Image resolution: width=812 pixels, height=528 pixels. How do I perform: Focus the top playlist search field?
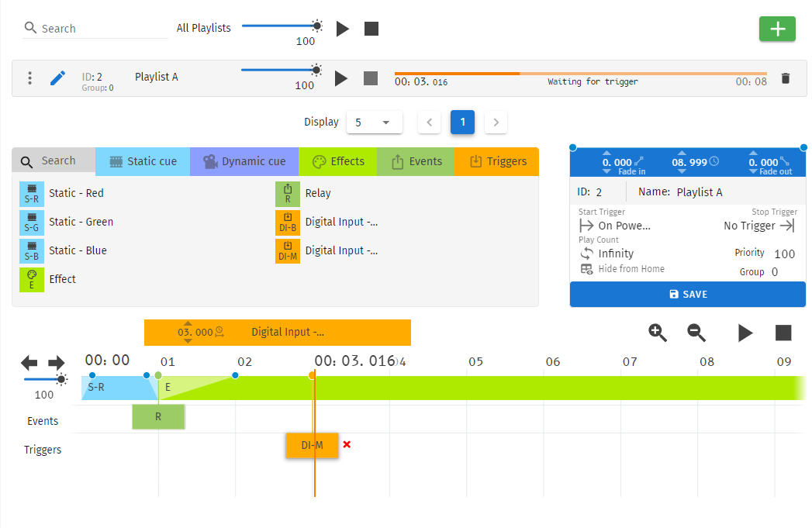(96, 29)
